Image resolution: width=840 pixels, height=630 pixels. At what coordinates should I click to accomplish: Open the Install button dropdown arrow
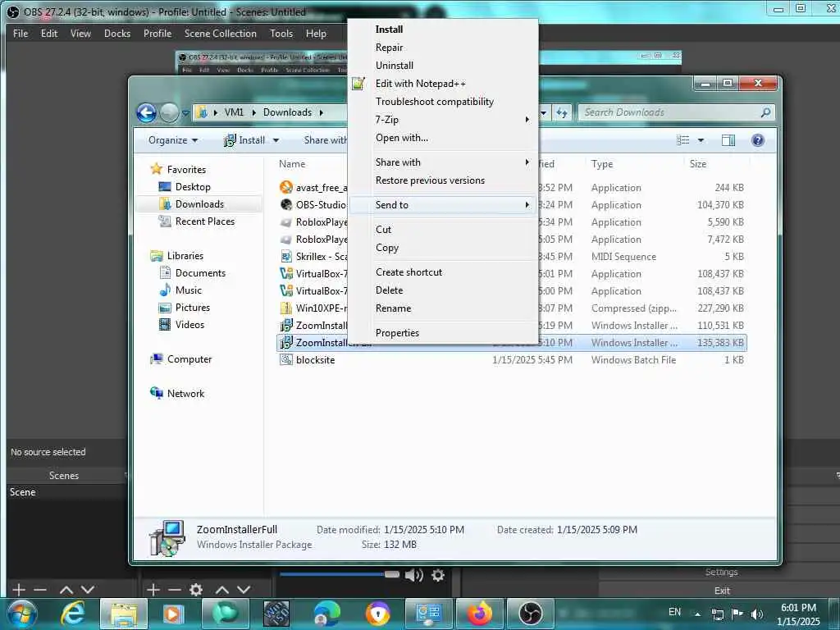pyautogui.click(x=276, y=140)
